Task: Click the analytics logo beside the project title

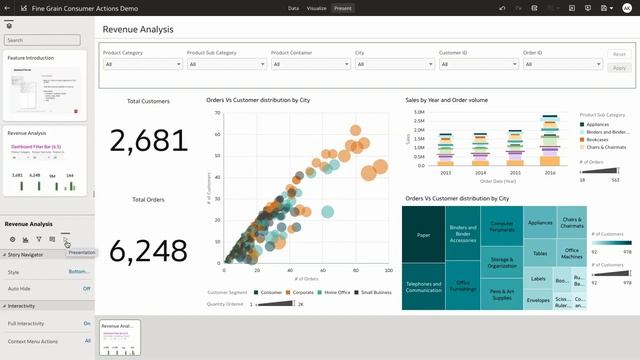Action: (x=24, y=8)
